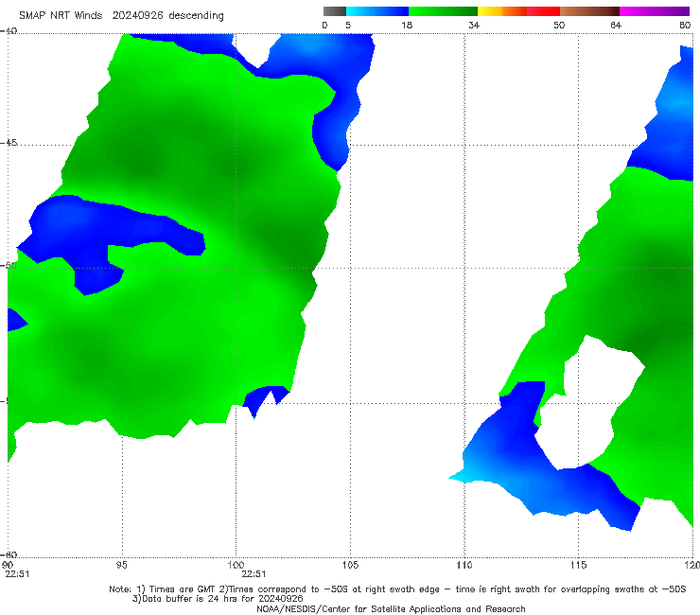Click the swath time "22:51" beneath longitude 90
This screenshot has width=700, height=615.
(17, 574)
